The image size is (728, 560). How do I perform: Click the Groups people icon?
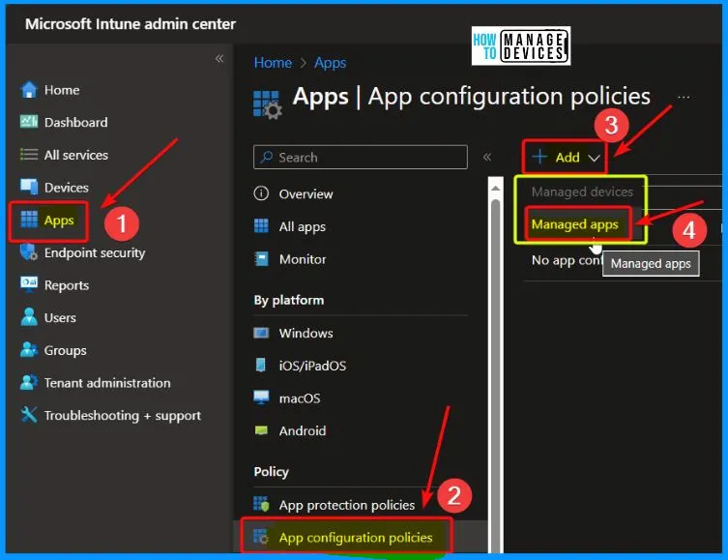pyautogui.click(x=29, y=350)
